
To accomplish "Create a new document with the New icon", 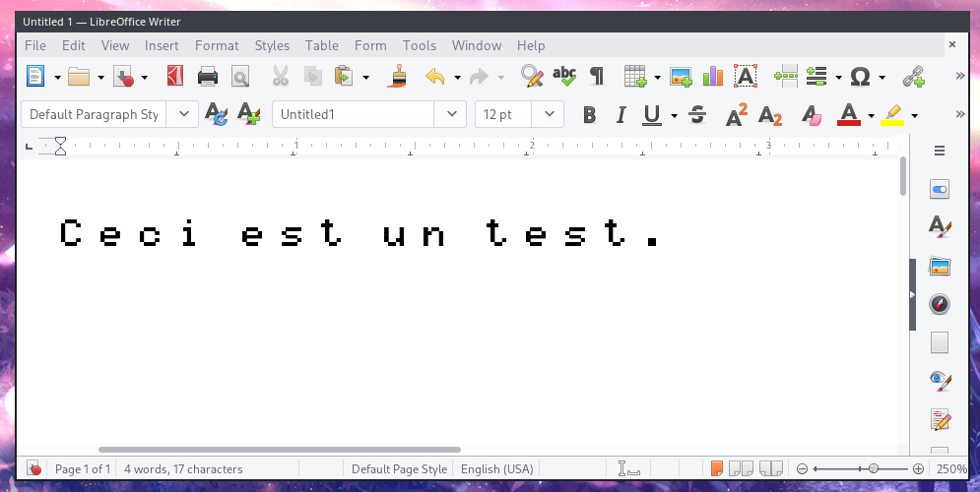I will tap(35, 76).
